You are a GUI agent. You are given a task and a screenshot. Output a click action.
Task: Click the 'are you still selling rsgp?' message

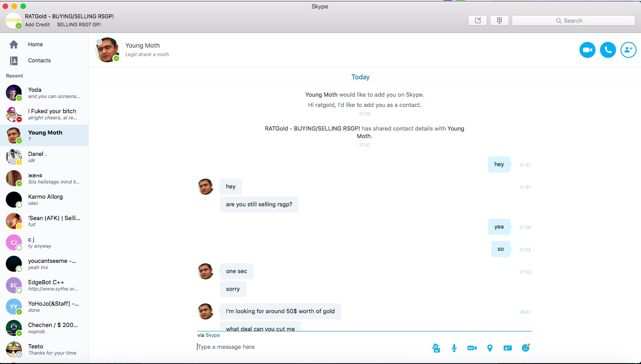(x=259, y=204)
